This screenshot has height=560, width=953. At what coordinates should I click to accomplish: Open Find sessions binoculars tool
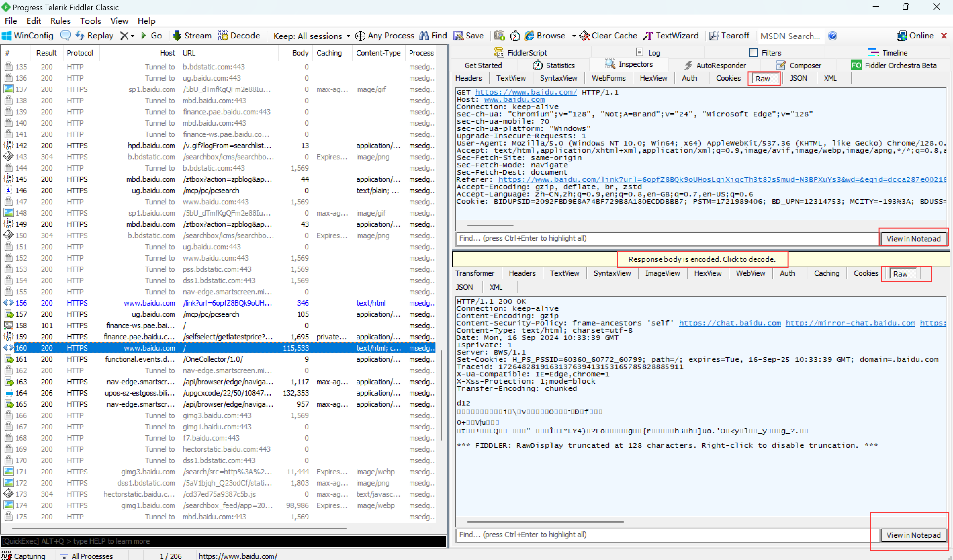point(433,35)
